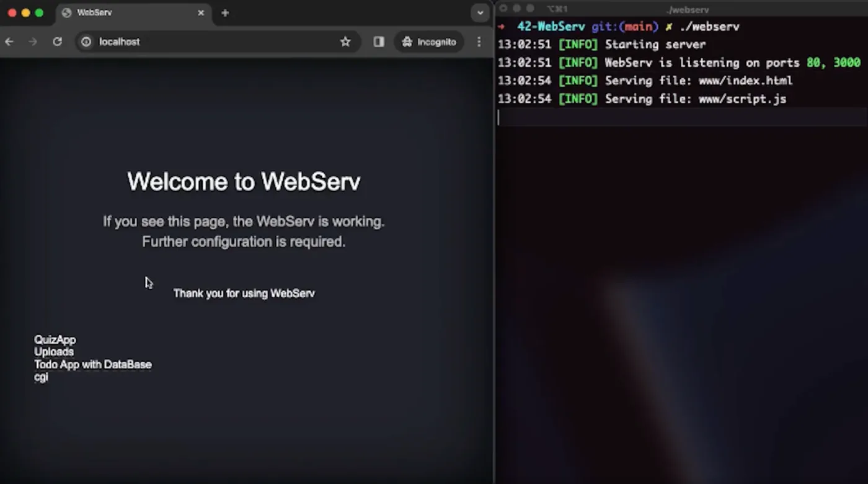
Task: Click the terminal window title ./webserv
Action: tap(688, 9)
